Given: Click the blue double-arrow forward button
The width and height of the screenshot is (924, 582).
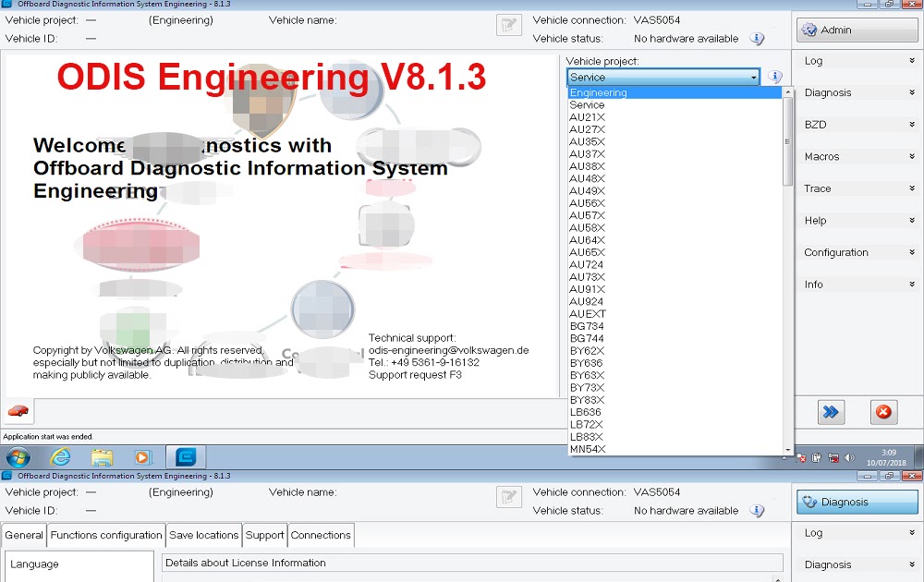Looking at the screenshot, I should [x=831, y=412].
